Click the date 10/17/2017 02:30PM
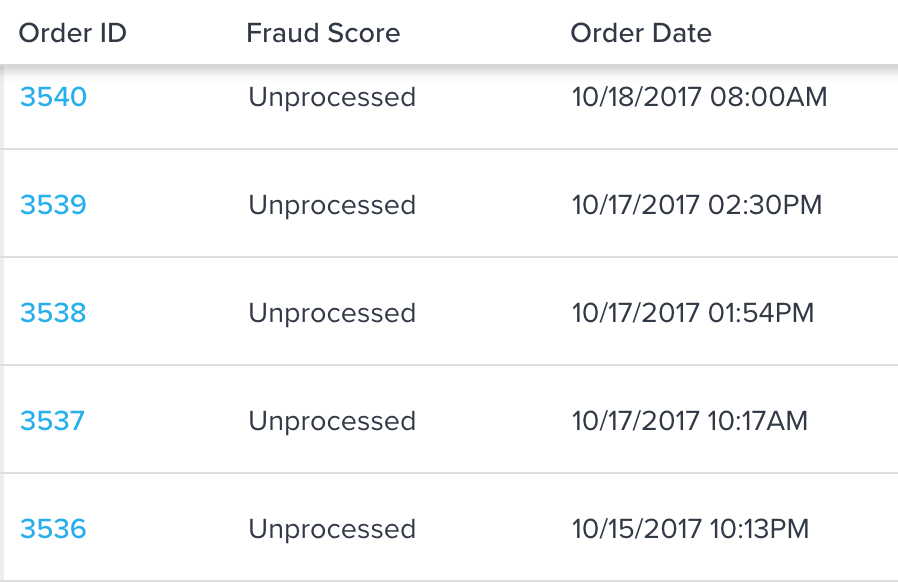The height and width of the screenshot is (582, 898). coord(697,205)
